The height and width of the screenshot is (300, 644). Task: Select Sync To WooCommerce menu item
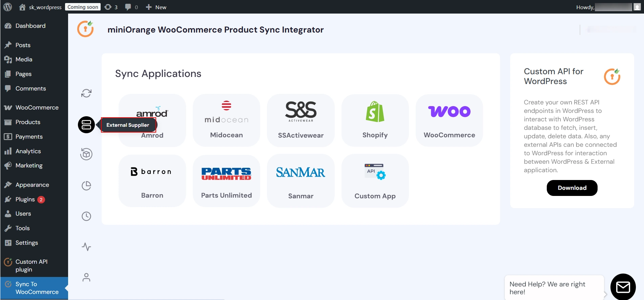pyautogui.click(x=34, y=288)
